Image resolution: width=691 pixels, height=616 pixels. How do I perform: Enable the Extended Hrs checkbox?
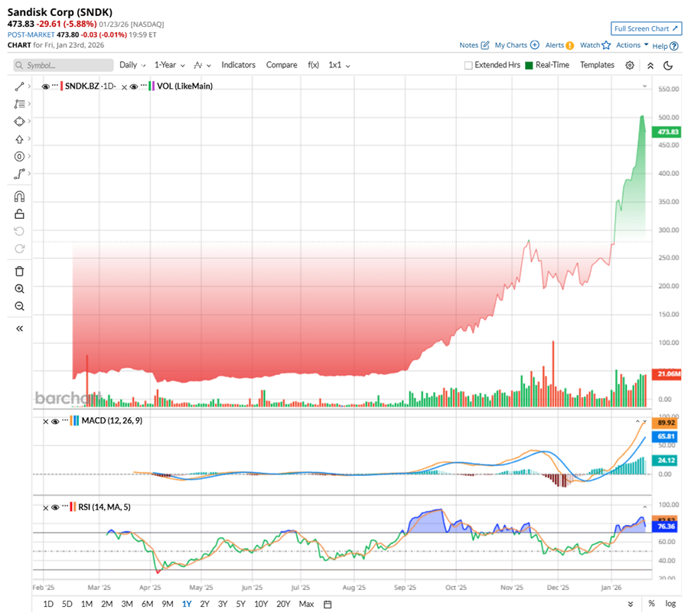point(468,65)
